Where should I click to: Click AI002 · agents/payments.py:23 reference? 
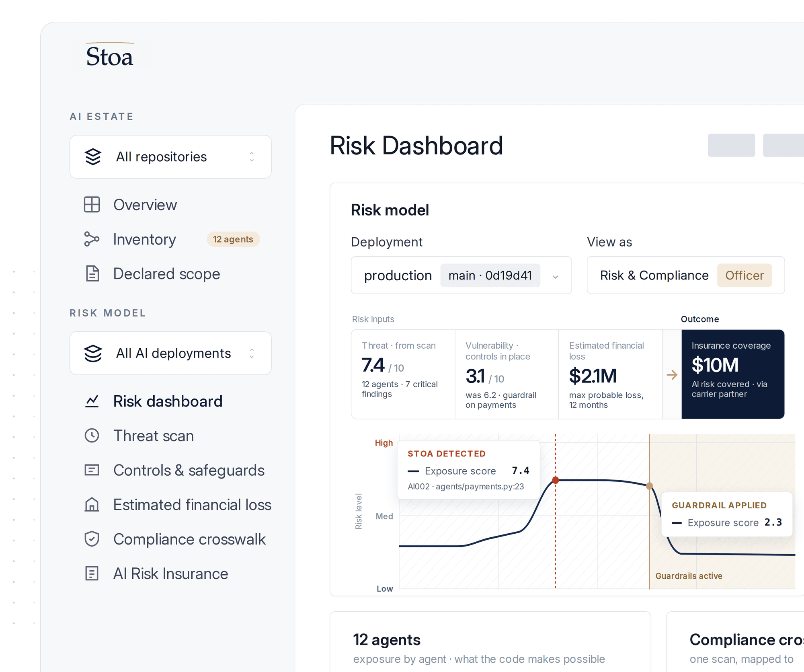466,487
